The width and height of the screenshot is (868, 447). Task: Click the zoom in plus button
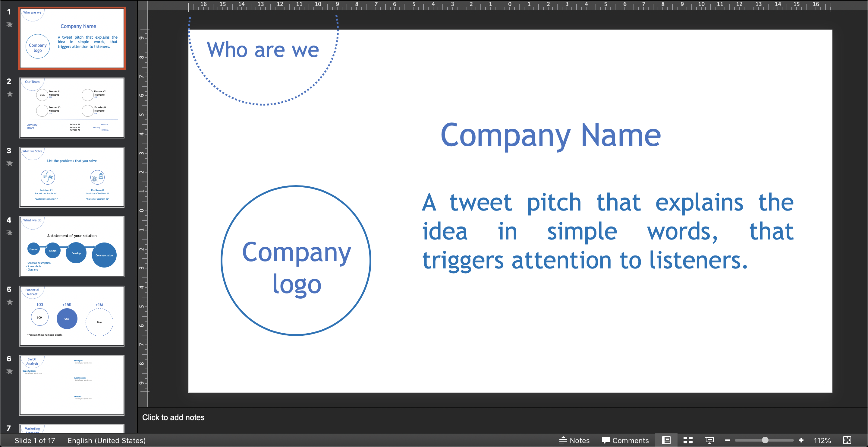(801, 440)
